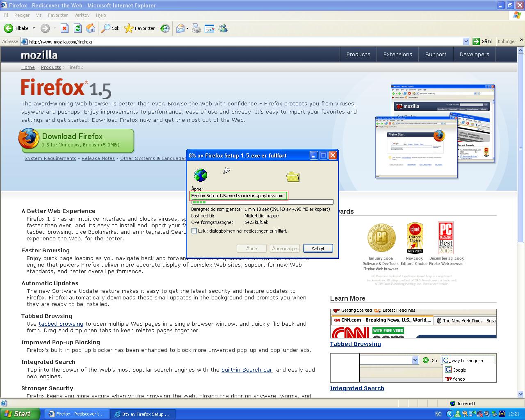
Task: Expand hidden tray icons with the arrow
Action: click(450, 414)
